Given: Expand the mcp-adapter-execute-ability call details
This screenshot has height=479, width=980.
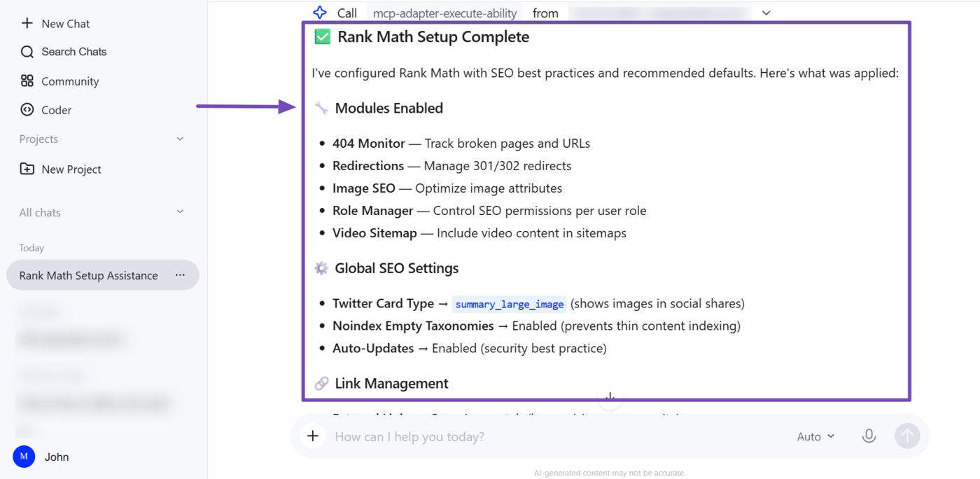Looking at the screenshot, I should click(766, 13).
